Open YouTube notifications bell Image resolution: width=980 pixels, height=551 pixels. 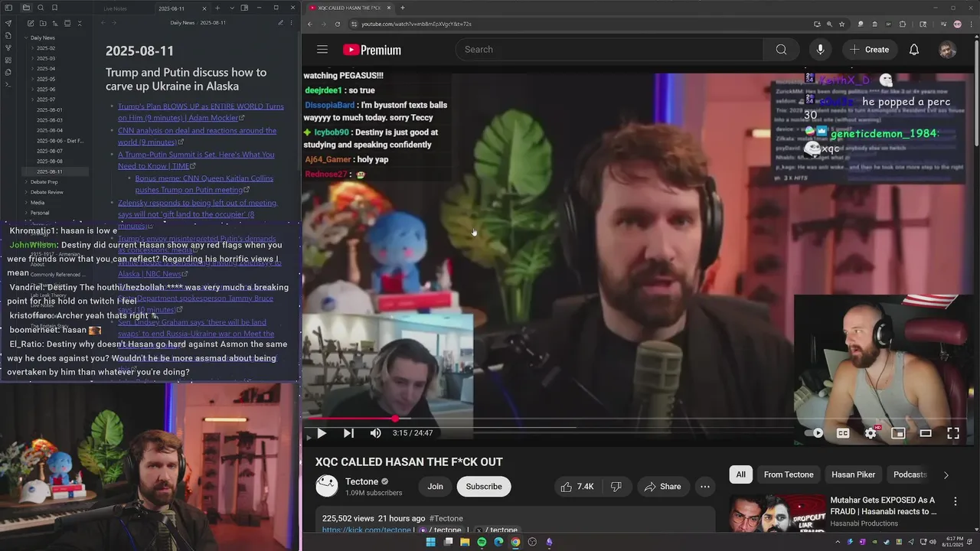point(914,50)
